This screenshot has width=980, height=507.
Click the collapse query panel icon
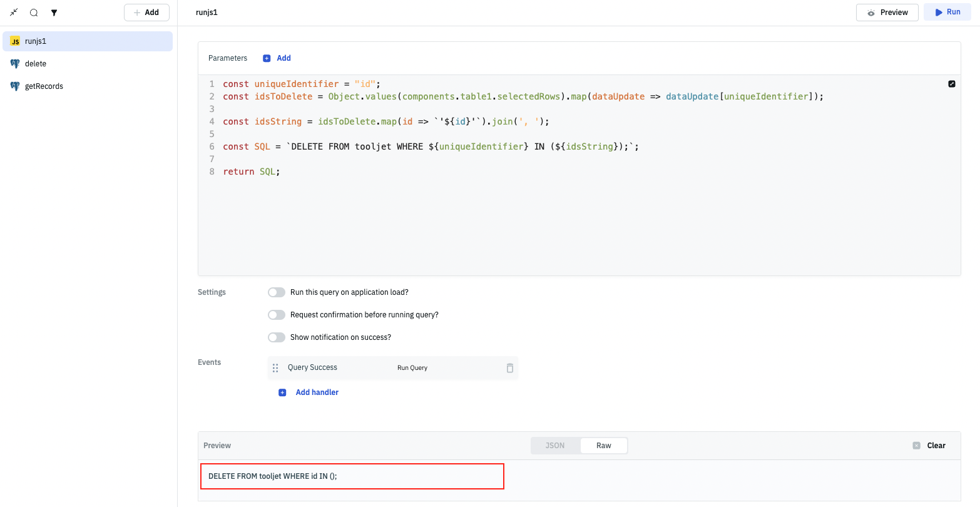tap(14, 13)
